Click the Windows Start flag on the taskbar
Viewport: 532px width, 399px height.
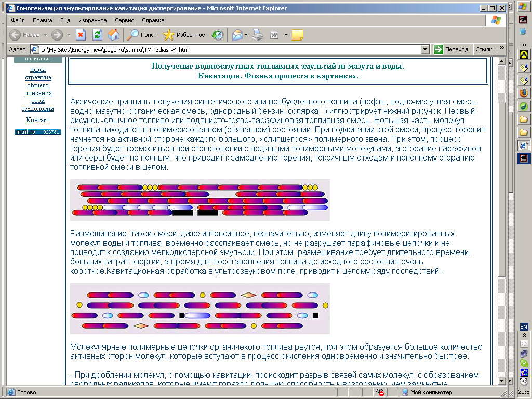[x=523, y=6]
